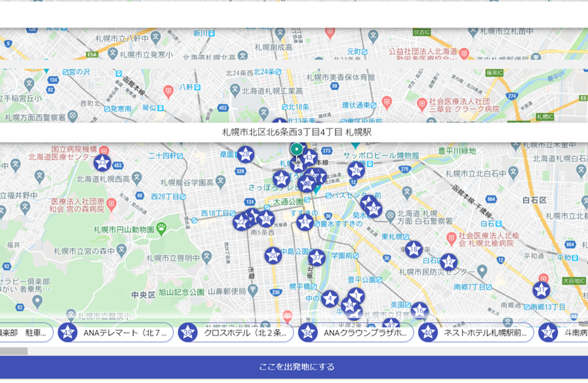Screen dimensions: 588x383
Task: Select the ANAテレマート chip
Action: pyautogui.click(x=115, y=333)
